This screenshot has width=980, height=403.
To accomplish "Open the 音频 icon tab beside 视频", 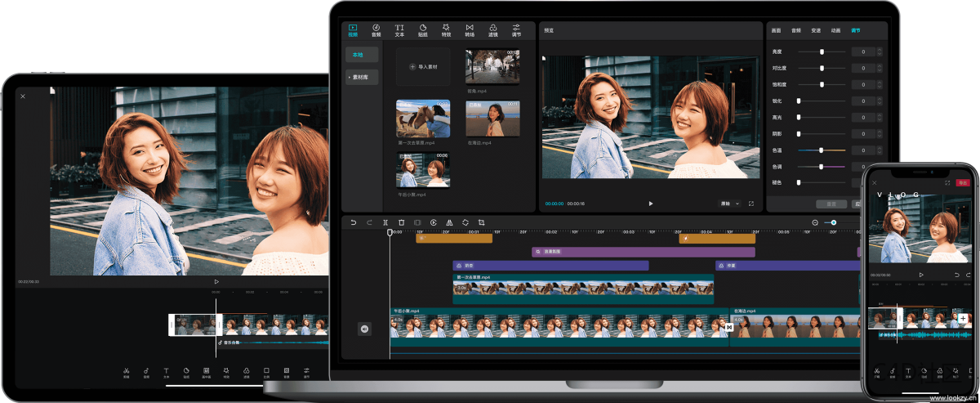I will (x=376, y=30).
